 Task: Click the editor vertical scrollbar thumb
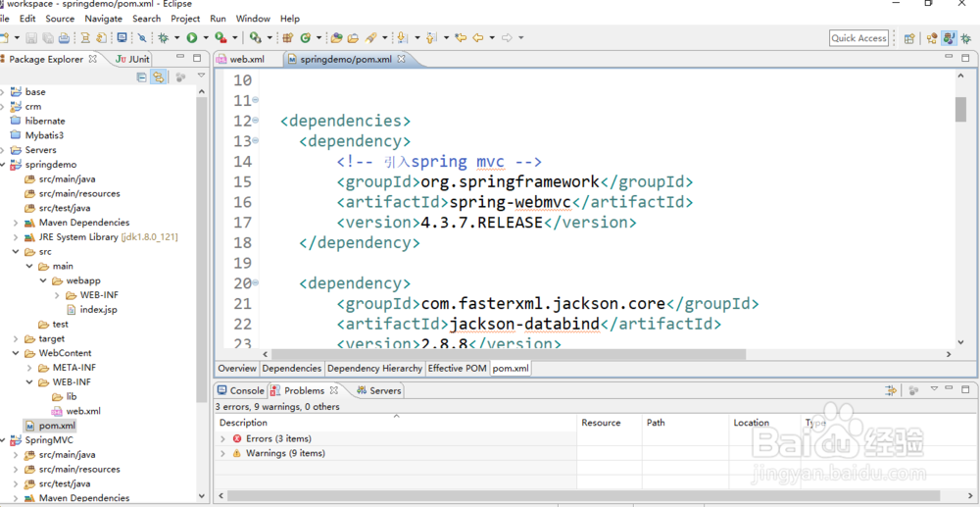click(960, 110)
